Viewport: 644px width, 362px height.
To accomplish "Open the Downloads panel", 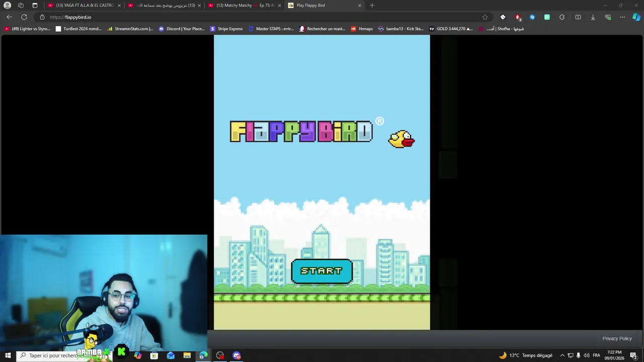I will (593, 17).
